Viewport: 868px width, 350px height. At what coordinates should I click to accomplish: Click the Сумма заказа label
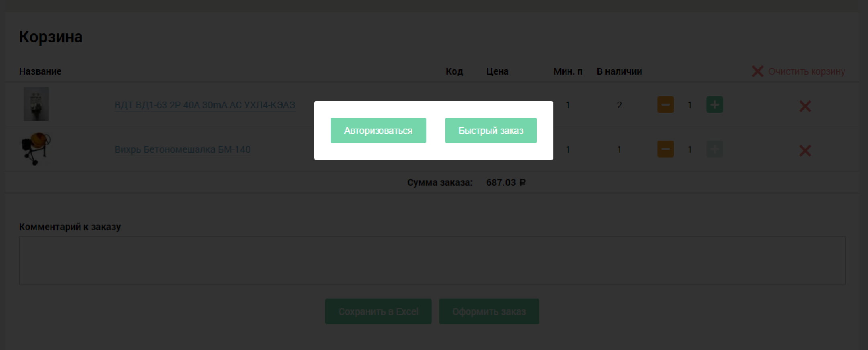[x=440, y=182]
